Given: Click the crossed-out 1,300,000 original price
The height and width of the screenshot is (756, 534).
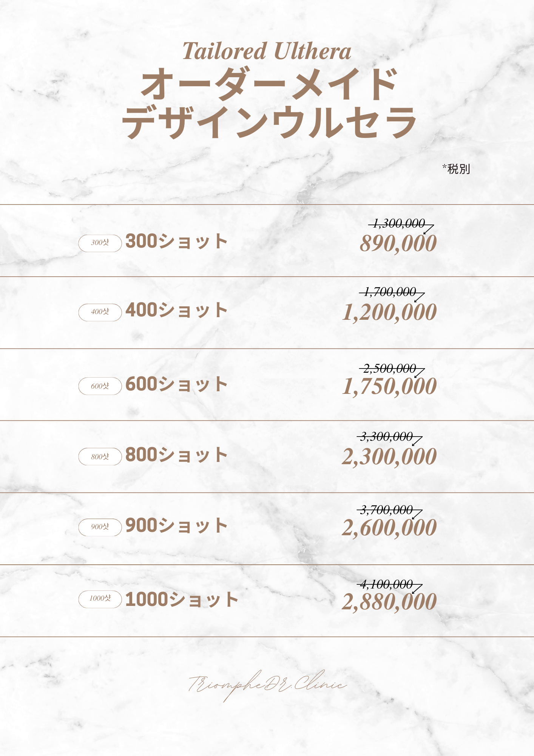Looking at the screenshot, I should (x=399, y=224).
